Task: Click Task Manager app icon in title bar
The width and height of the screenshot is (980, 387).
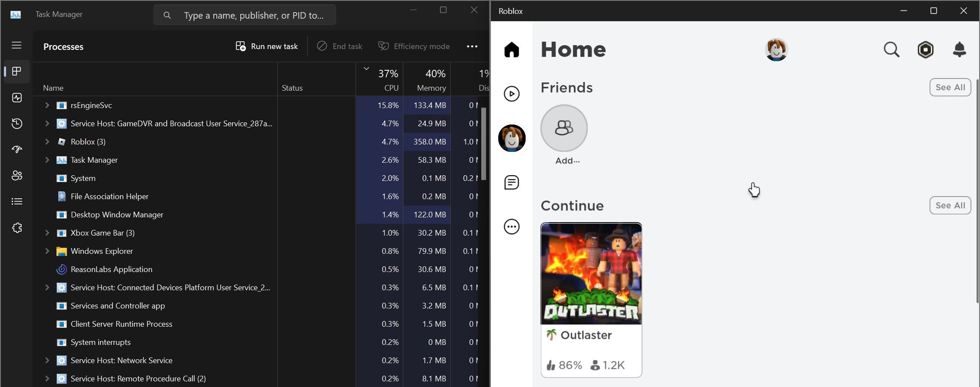Action: (16, 14)
